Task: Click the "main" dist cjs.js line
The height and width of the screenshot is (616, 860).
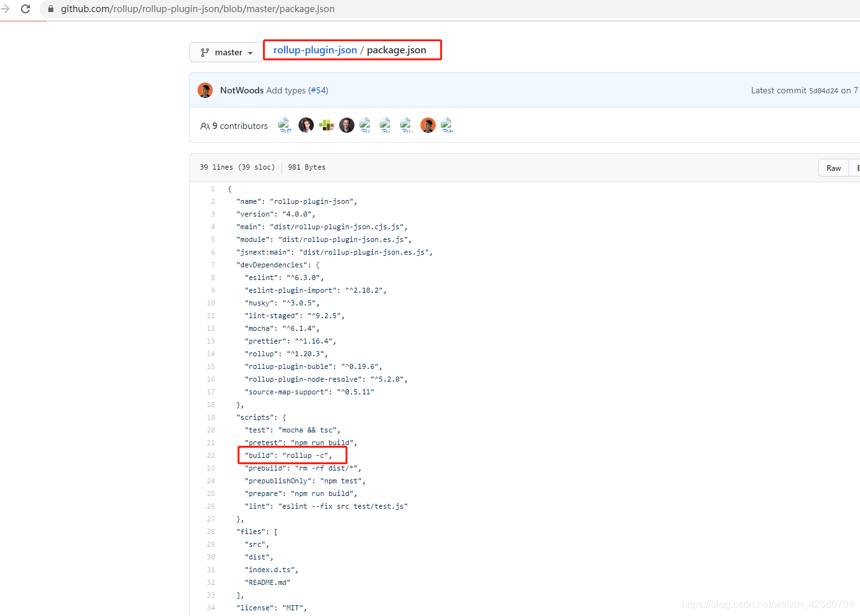Action: [x=322, y=227]
